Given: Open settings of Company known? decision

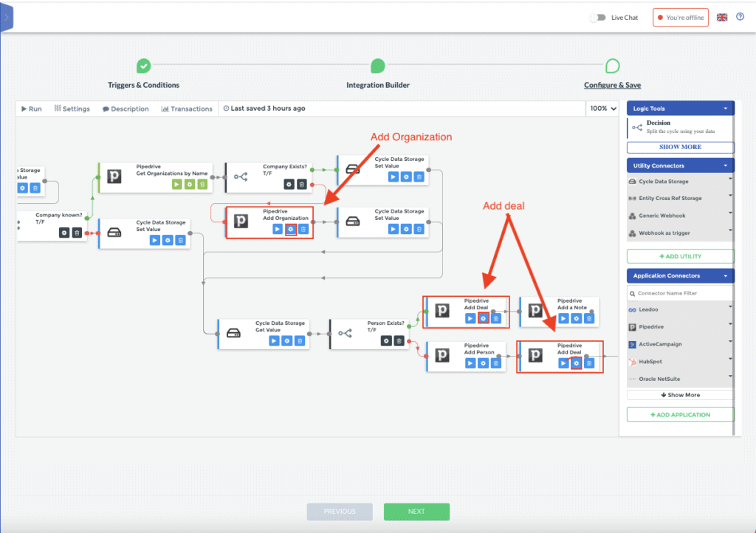Looking at the screenshot, I should click(x=64, y=233).
